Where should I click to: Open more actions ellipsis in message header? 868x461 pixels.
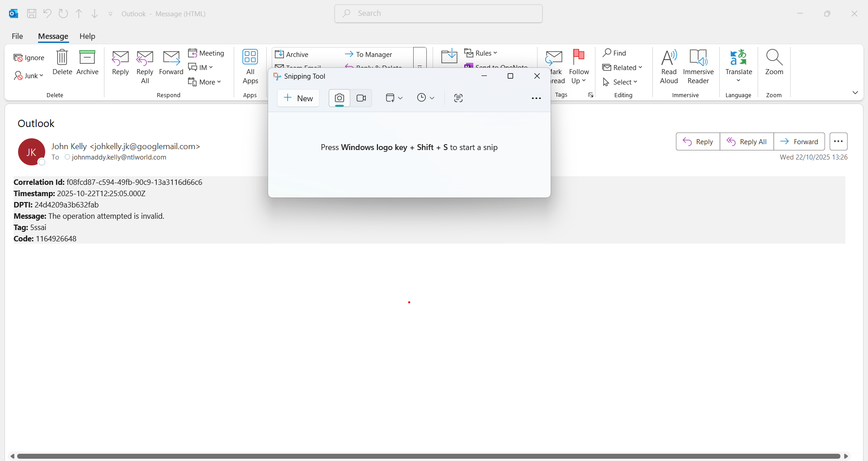click(838, 141)
